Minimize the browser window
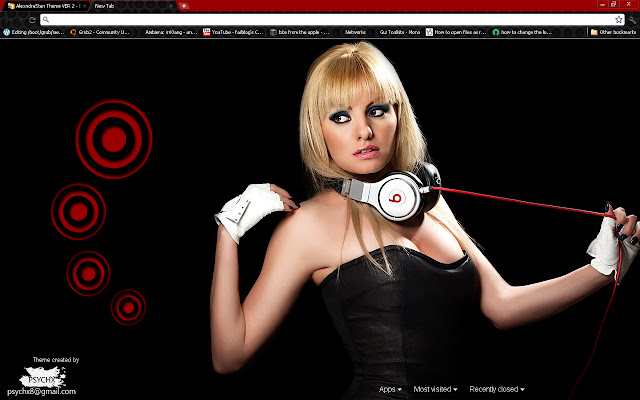 pyautogui.click(x=603, y=4)
